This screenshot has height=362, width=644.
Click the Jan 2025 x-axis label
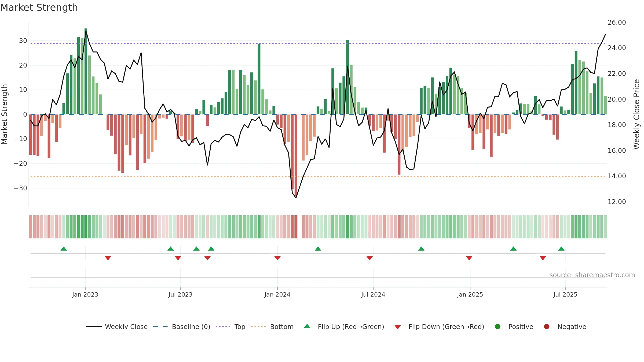(470, 294)
